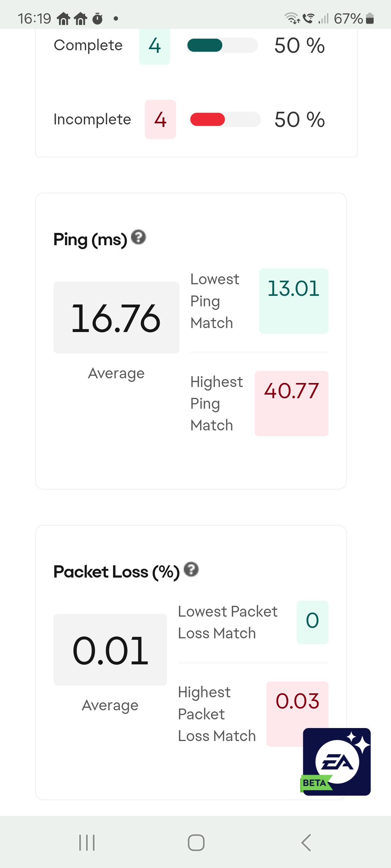Tap the Android back navigation arrow

pyautogui.click(x=306, y=843)
